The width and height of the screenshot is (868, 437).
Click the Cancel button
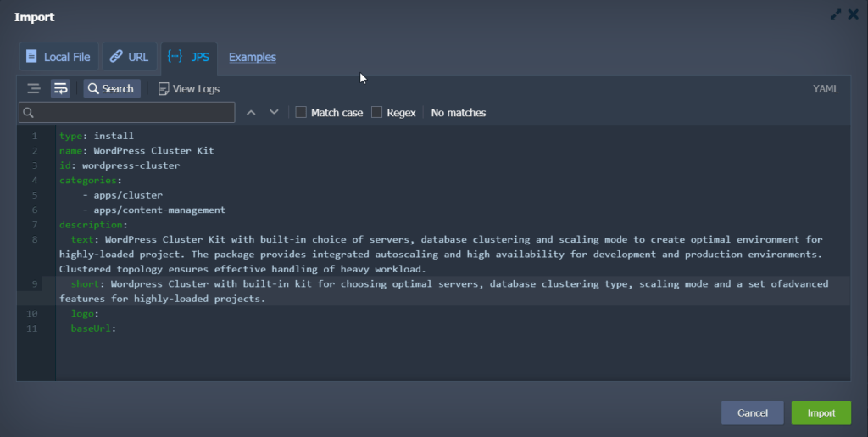[x=753, y=412]
